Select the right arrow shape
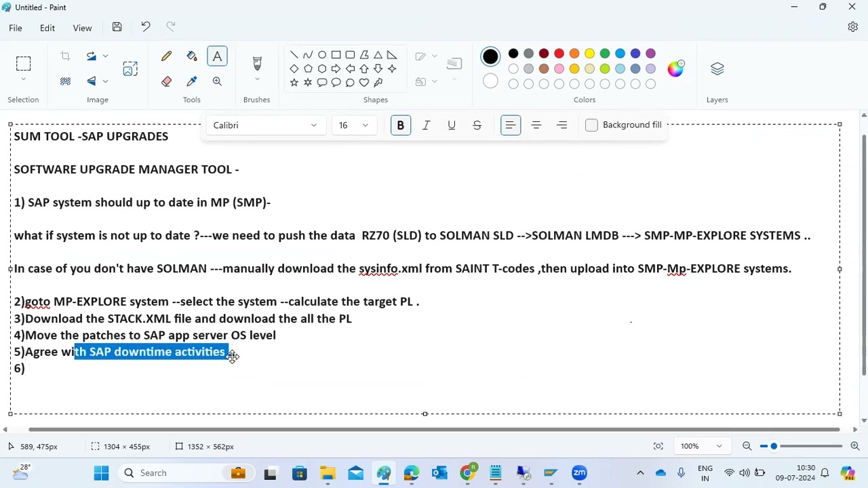 [336, 68]
